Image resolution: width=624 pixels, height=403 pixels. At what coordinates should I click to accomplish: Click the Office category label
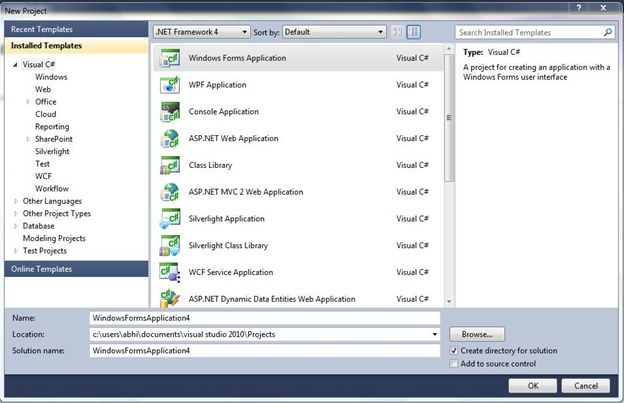pyautogui.click(x=46, y=102)
